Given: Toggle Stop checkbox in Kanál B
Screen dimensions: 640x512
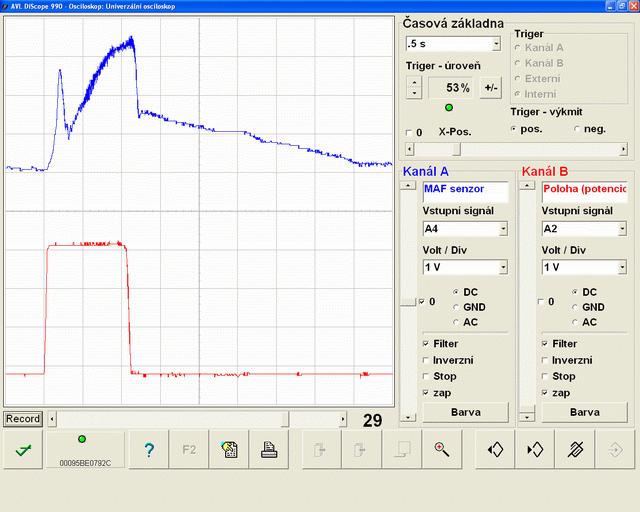Looking at the screenshot, I should (546, 376).
